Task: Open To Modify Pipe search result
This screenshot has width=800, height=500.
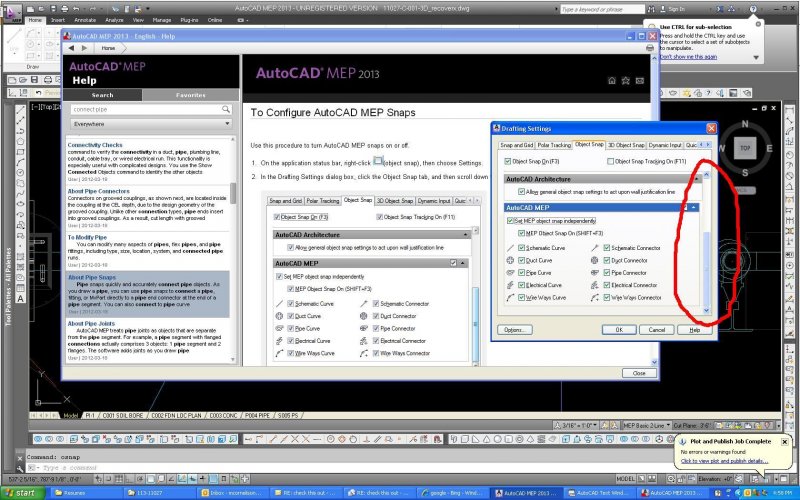Action: (87, 237)
